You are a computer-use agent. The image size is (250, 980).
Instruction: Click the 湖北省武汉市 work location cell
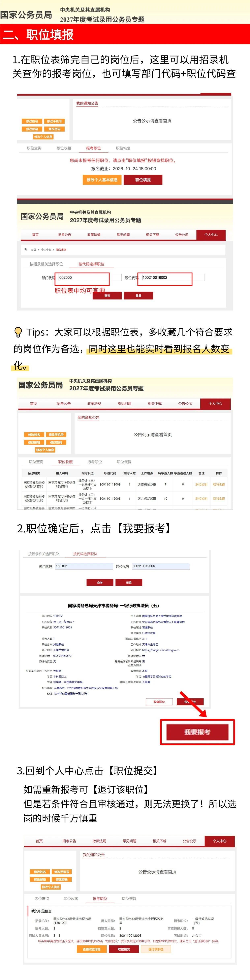tap(147, 498)
